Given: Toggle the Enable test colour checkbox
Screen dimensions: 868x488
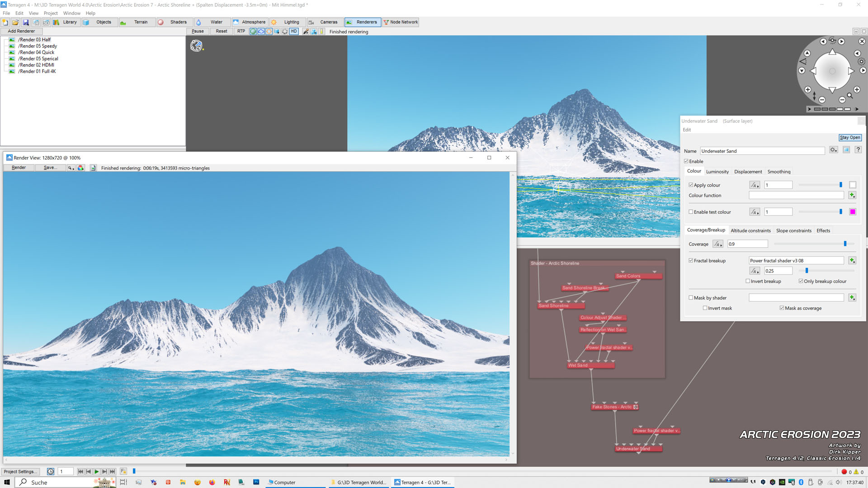Looking at the screenshot, I should coord(690,211).
